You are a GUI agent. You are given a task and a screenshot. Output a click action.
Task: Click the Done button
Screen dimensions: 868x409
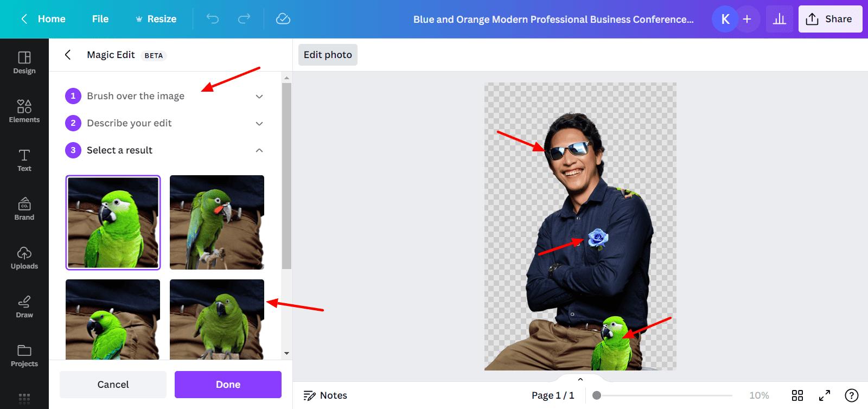(x=228, y=385)
